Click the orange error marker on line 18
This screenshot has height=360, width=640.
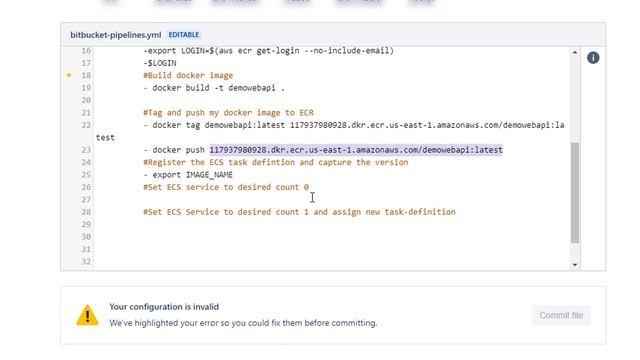click(69, 75)
